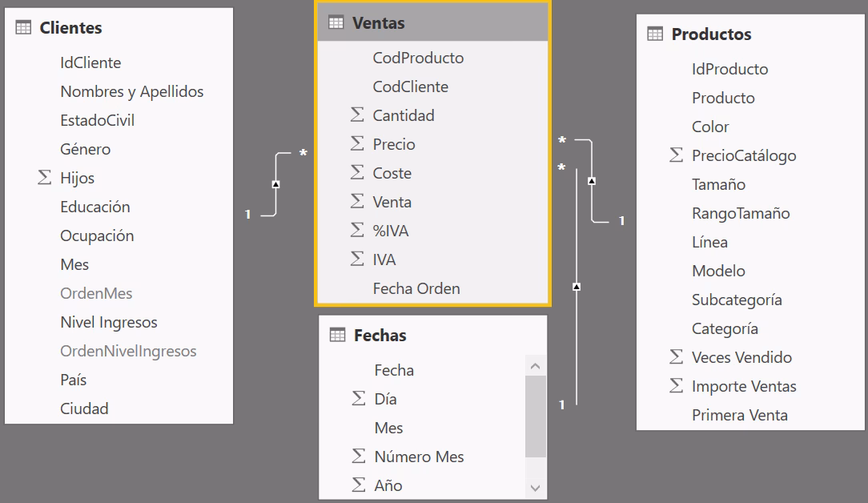Select Género field in Clientes
868x503 pixels.
[x=85, y=149]
